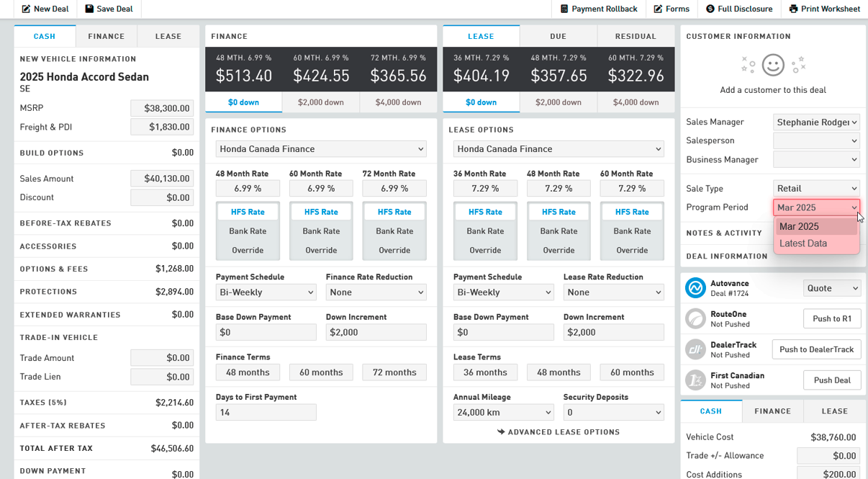Click the Freight & PDI amount field
Screen dimensions: 868x479
(162, 127)
